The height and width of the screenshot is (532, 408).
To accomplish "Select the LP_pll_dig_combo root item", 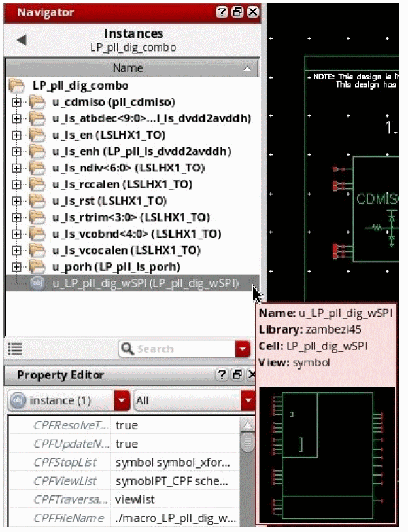I will (80, 86).
